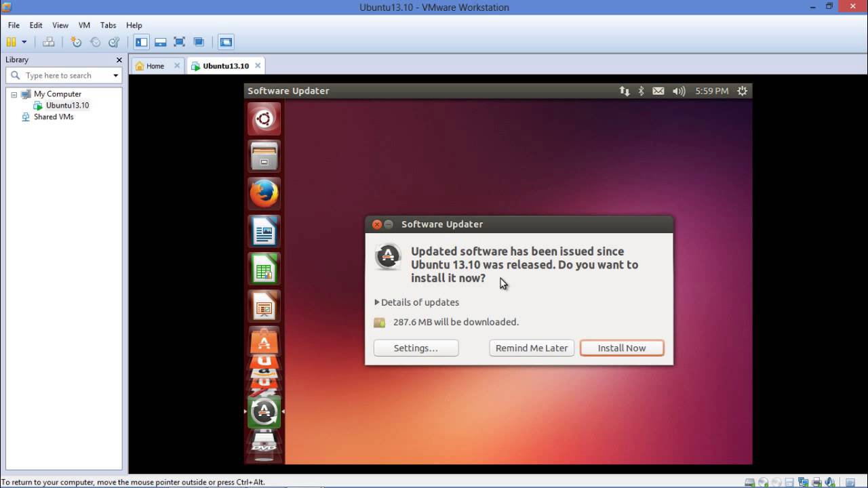Screen dimensions: 868x488
Task: Click the Settings... button
Action: pos(416,348)
